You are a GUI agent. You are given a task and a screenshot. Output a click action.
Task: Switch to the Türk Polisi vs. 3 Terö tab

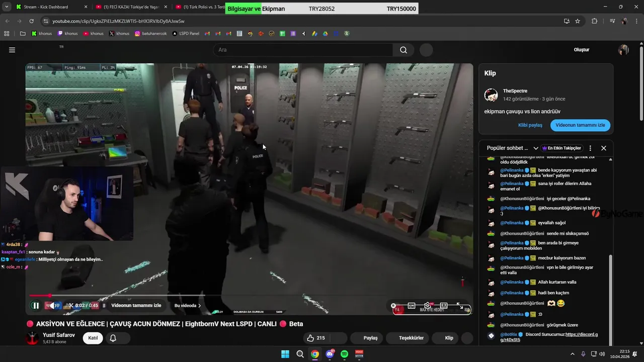coord(199,7)
